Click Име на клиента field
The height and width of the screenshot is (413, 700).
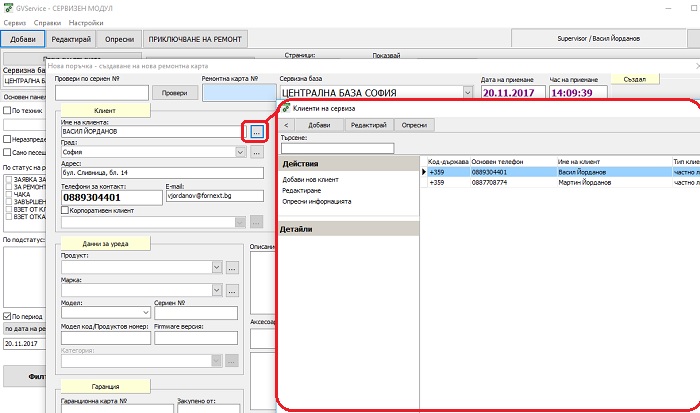click(154, 132)
